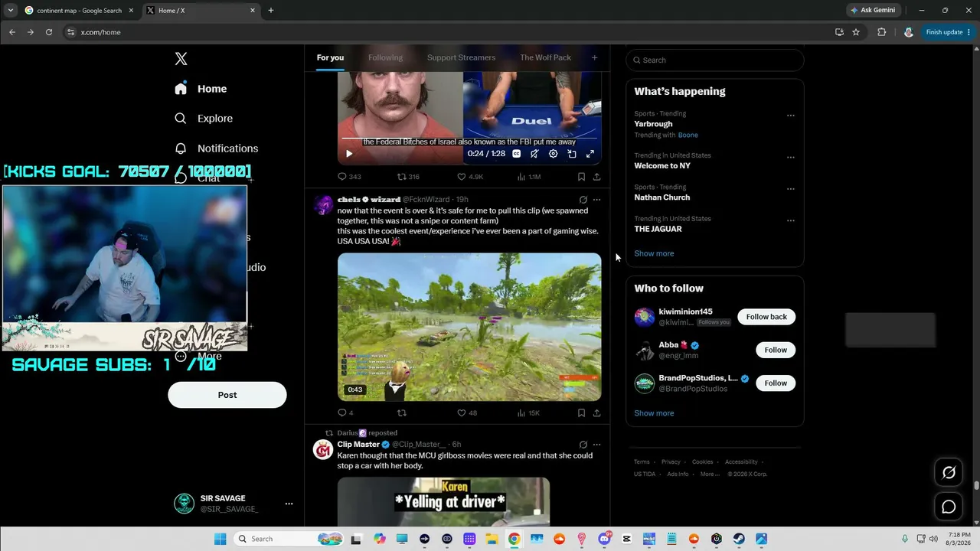Open a new browser tab

[270, 11]
